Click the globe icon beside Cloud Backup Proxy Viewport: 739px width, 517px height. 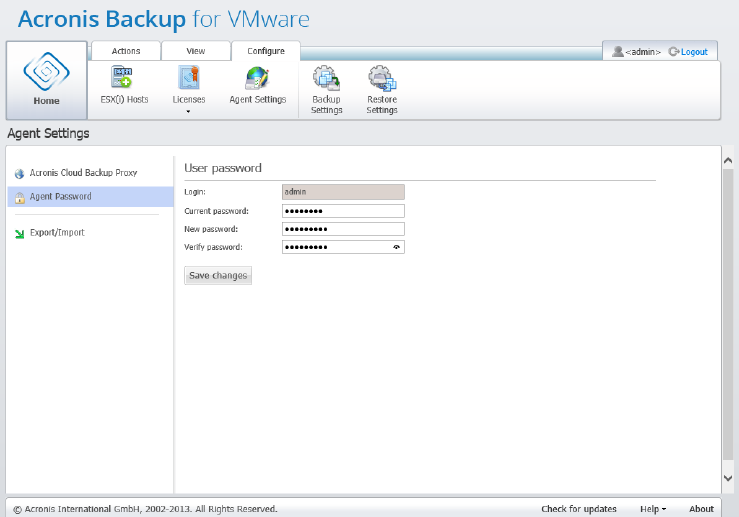[19, 173]
